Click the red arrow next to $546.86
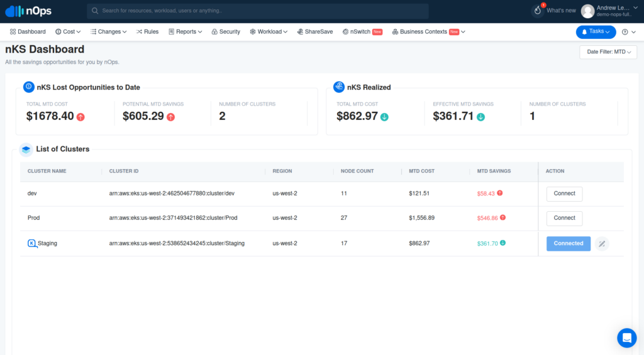 click(502, 217)
